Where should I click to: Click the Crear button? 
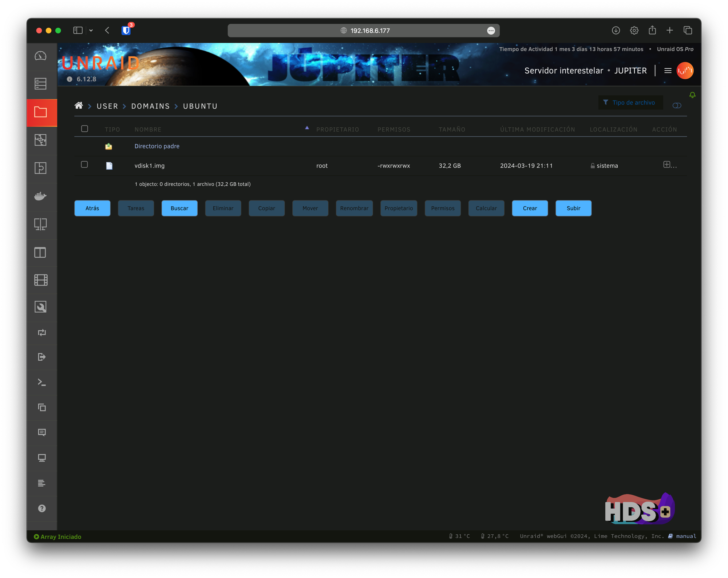click(530, 208)
